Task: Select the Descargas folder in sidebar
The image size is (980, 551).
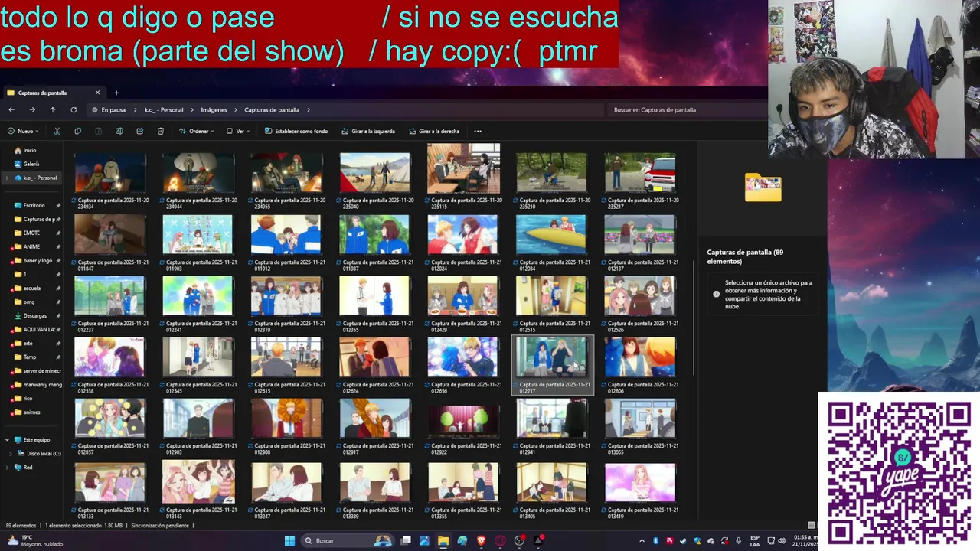Action: pyautogui.click(x=34, y=315)
